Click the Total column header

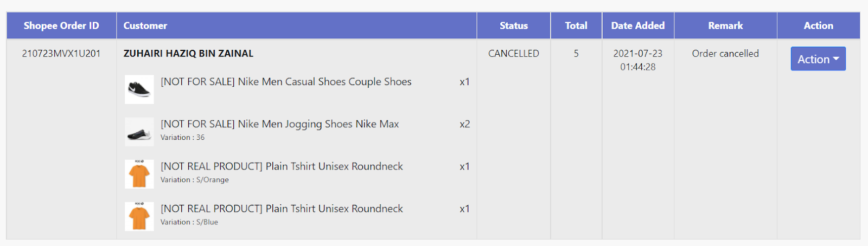[x=576, y=25]
